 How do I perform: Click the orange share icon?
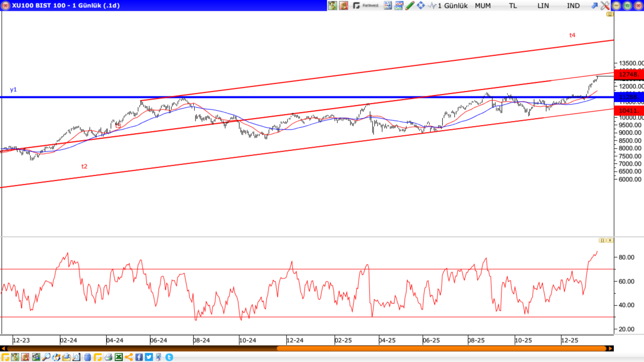coord(129,357)
